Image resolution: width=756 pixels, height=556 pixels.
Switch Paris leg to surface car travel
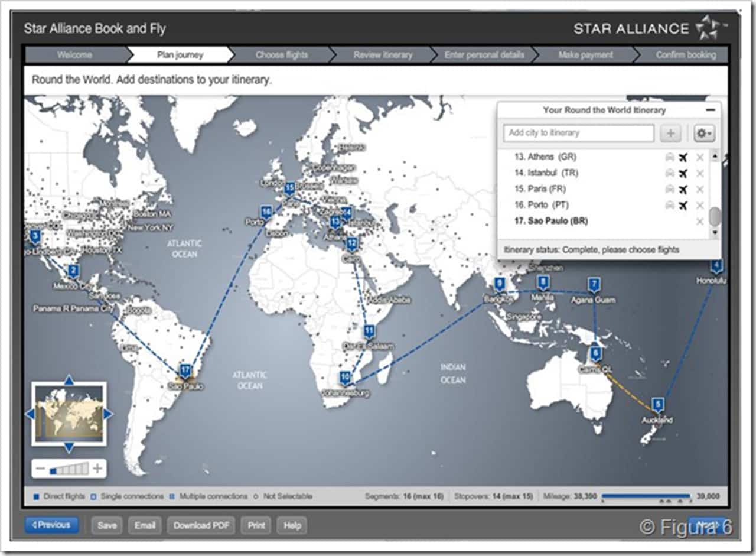click(670, 190)
